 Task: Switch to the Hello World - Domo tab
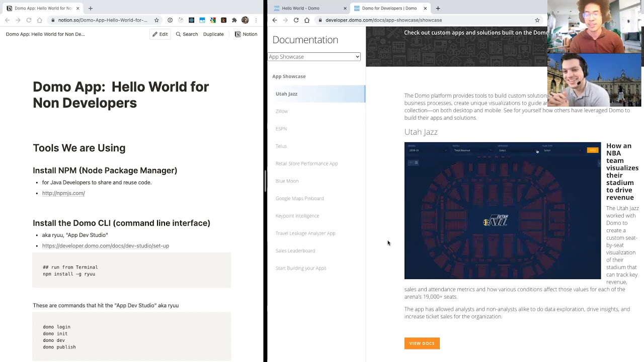click(x=308, y=8)
